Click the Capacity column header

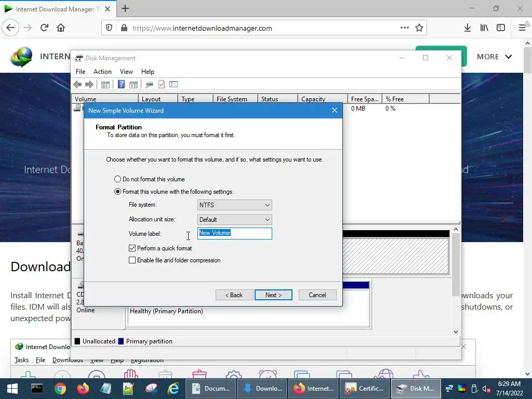(x=323, y=99)
